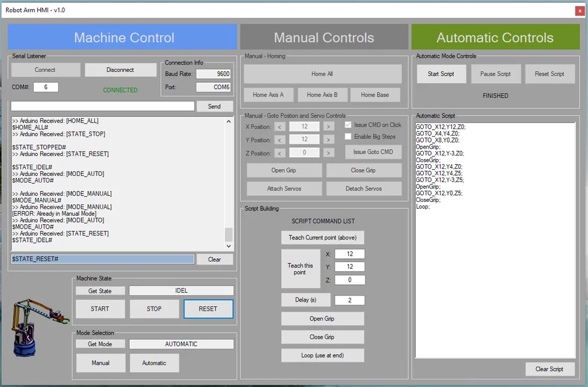This screenshot has height=387, width=588.
Task: Edit script building Z field
Action: 349,279
